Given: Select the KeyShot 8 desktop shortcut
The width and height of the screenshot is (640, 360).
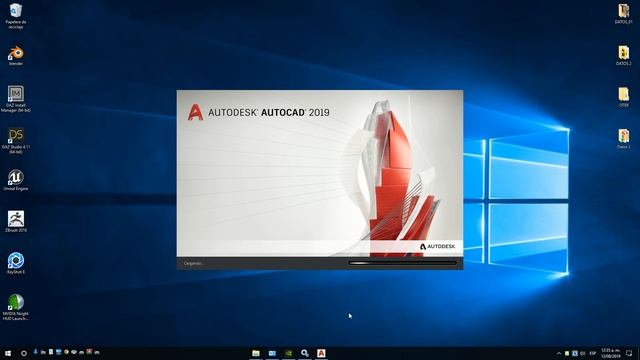Looking at the screenshot, I should 16,263.
